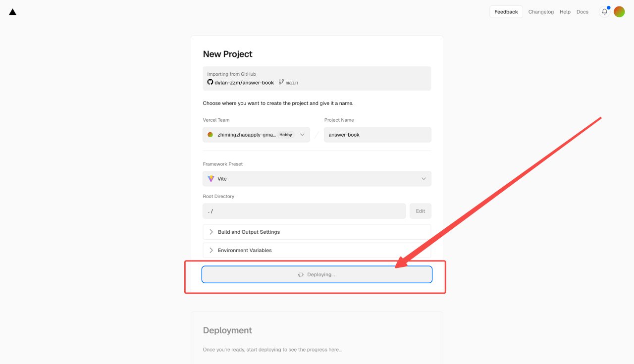Click the git branch icon near main
The height and width of the screenshot is (364, 634).
pos(281,82)
